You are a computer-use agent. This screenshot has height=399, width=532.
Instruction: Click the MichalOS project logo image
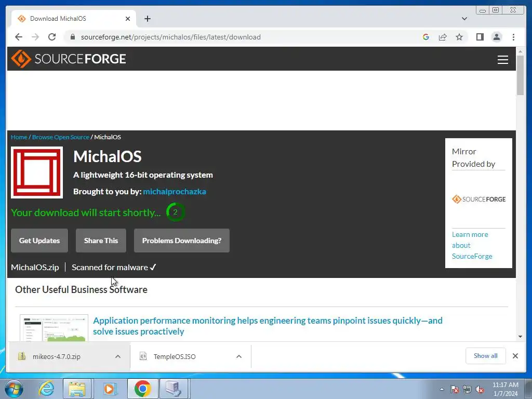37,172
